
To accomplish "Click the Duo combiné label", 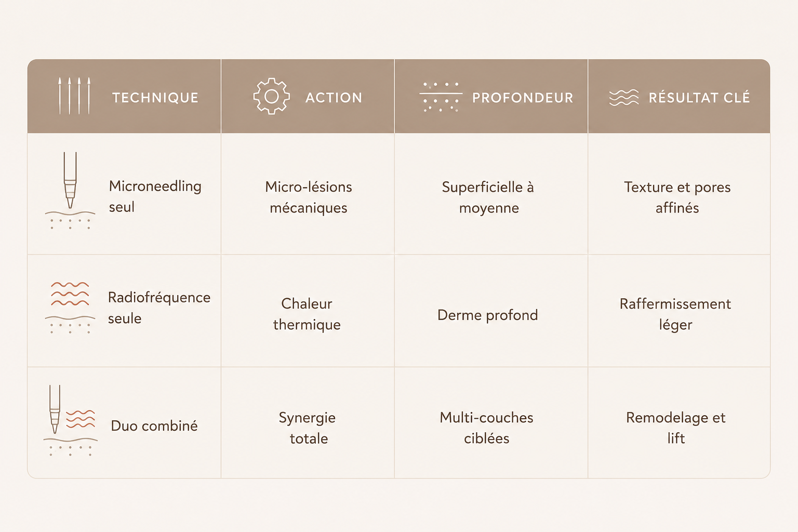I will pyautogui.click(x=154, y=425).
